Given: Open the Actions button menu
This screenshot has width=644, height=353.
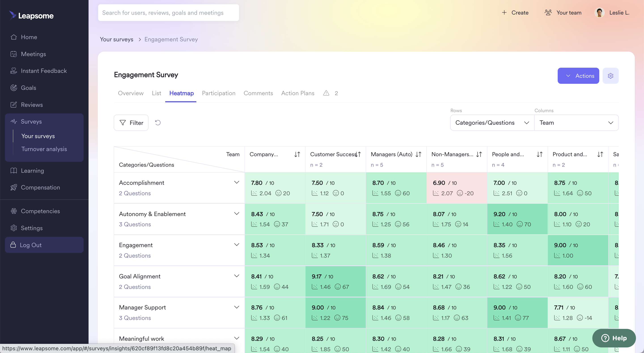Looking at the screenshot, I should pos(578,76).
